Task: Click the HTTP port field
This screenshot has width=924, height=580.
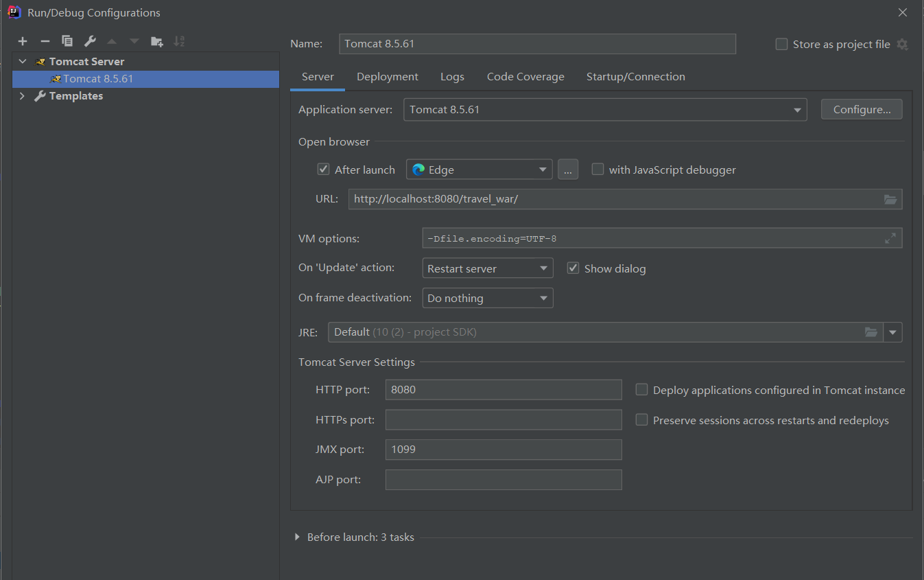Action: coord(504,390)
